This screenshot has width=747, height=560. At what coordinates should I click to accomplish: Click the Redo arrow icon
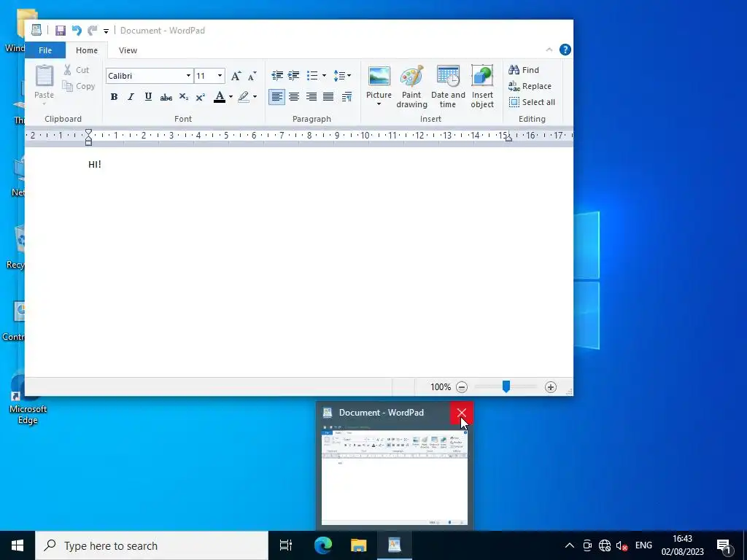point(93,31)
